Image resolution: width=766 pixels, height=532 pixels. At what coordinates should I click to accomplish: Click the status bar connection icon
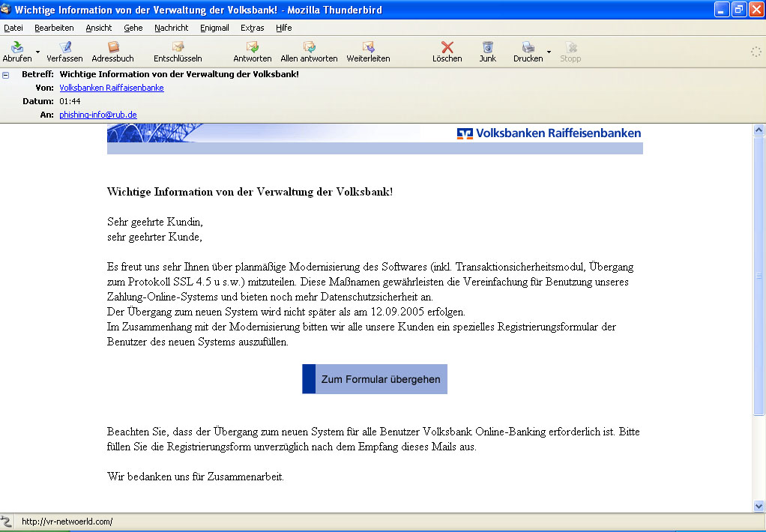coord(6,522)
